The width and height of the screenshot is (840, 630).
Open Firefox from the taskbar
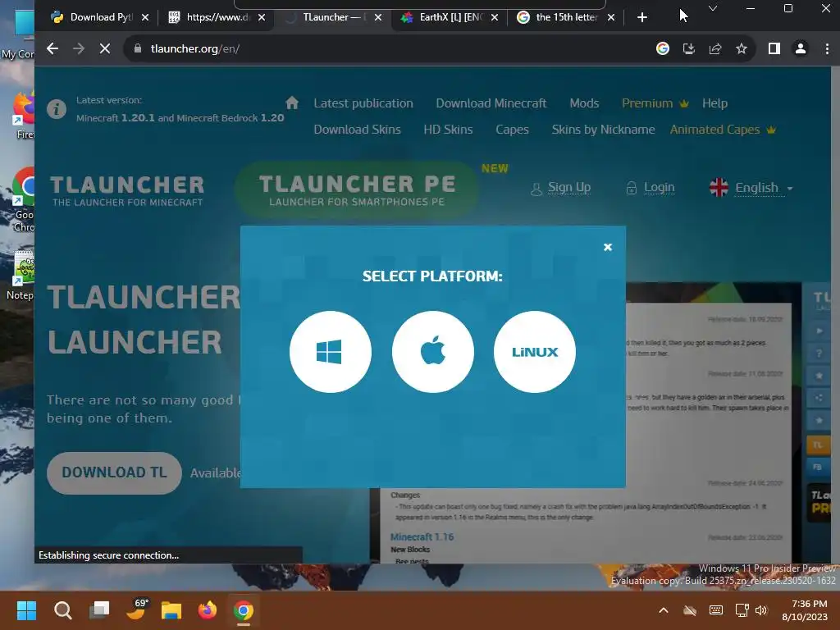(x=208, y=610)
